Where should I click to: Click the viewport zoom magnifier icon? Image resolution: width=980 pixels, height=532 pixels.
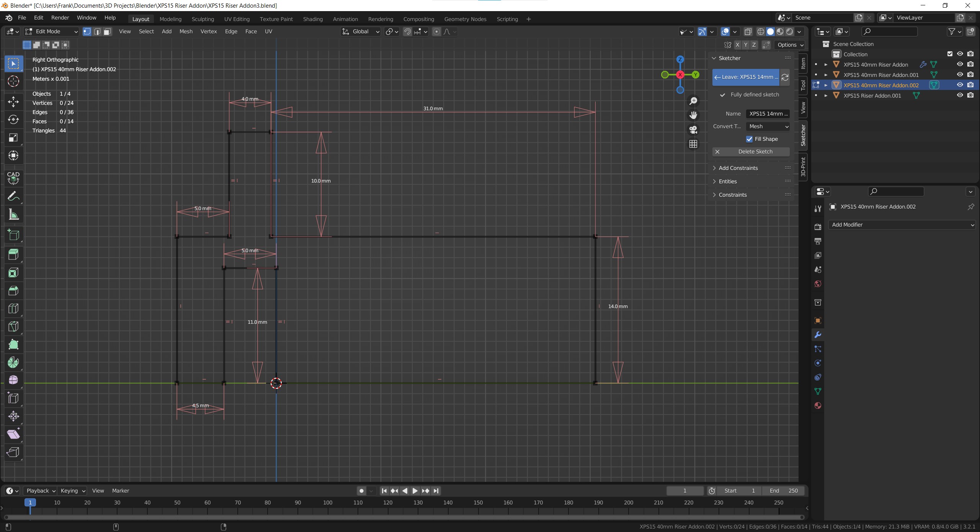tap(693, 101)
